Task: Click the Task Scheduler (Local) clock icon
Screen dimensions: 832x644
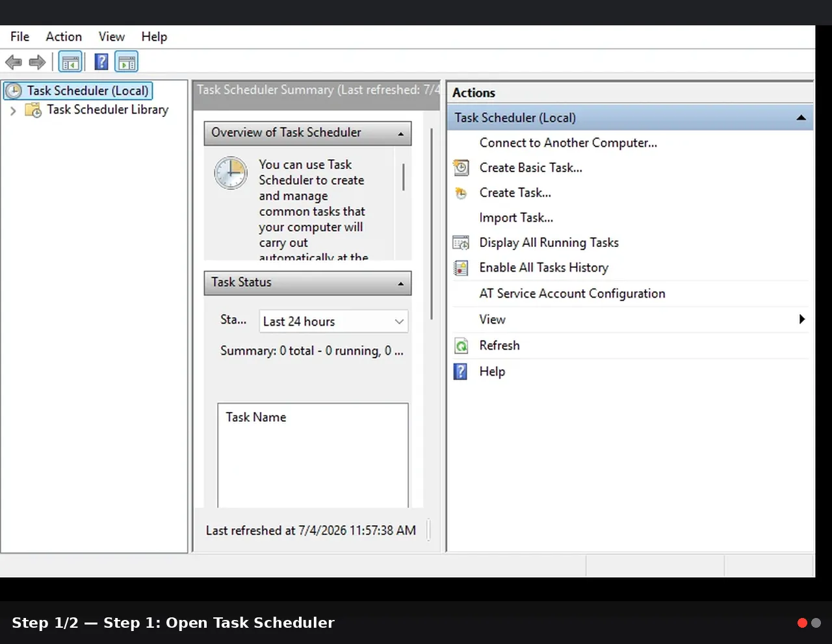Action: pos(14,91)
